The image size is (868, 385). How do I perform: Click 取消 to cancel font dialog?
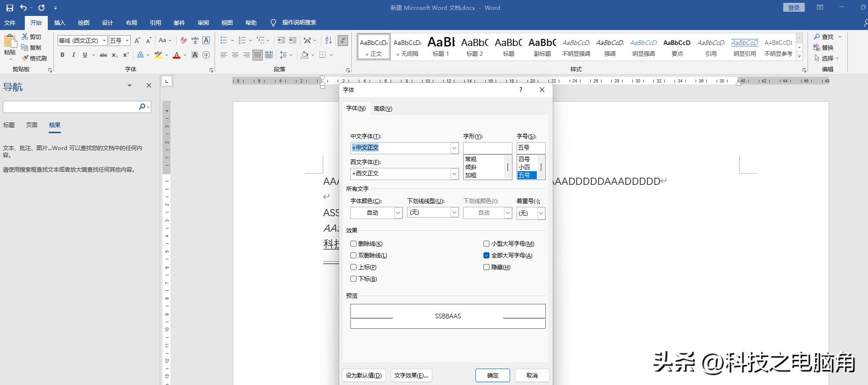click(x=532, y=375)
